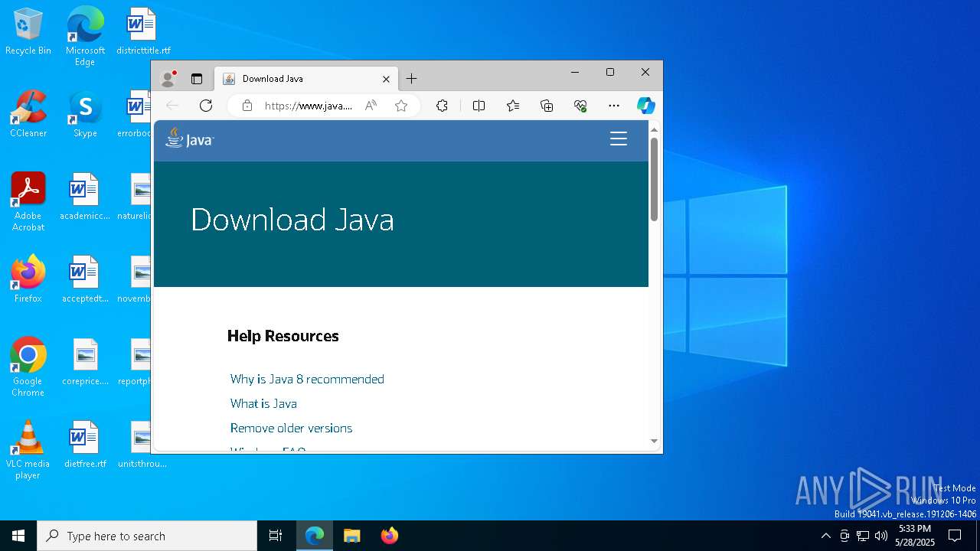This screenshot has height=551, width=980.
Task: Open Task View on taskbar
Action: pyautogui.click(x=276, y=536)
